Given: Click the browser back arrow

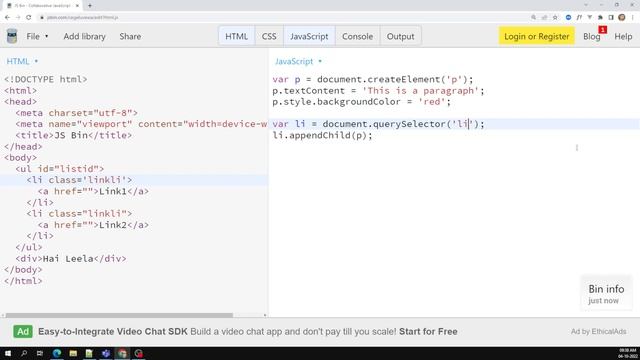Looking at the screenshot, I should coord(7,18).
